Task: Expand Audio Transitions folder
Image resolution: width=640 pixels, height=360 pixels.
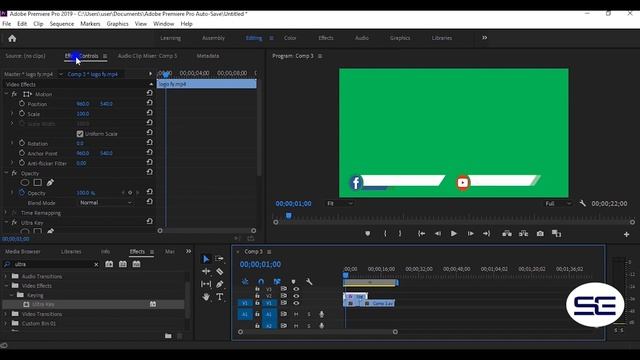Action: point(6,276)
